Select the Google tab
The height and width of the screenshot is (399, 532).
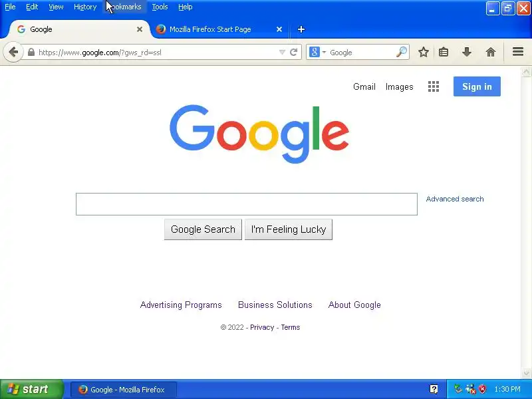78,29
